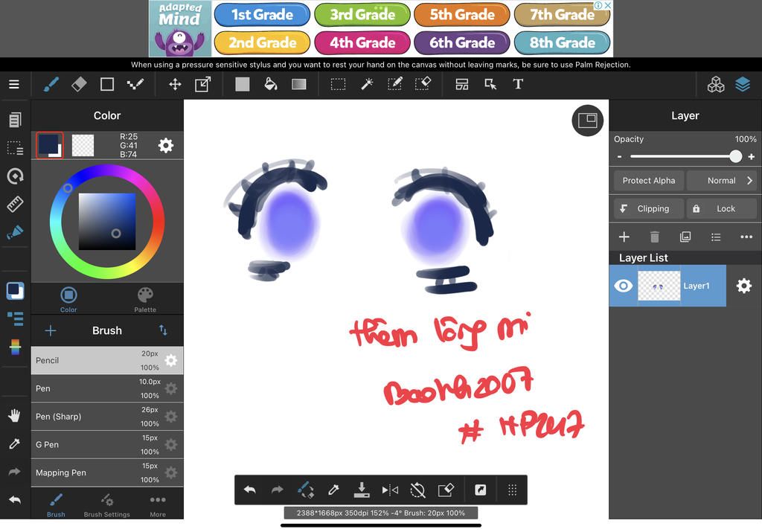Select the dot curve tool

[x=135, y=84]
